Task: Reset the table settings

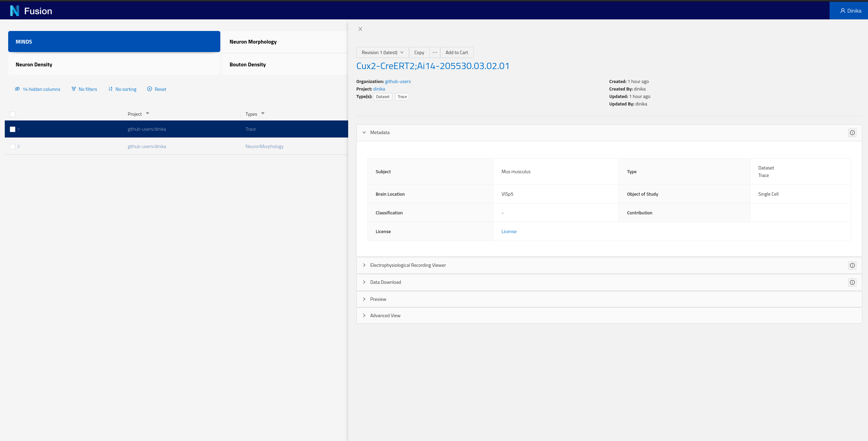Action: (157, 89)
